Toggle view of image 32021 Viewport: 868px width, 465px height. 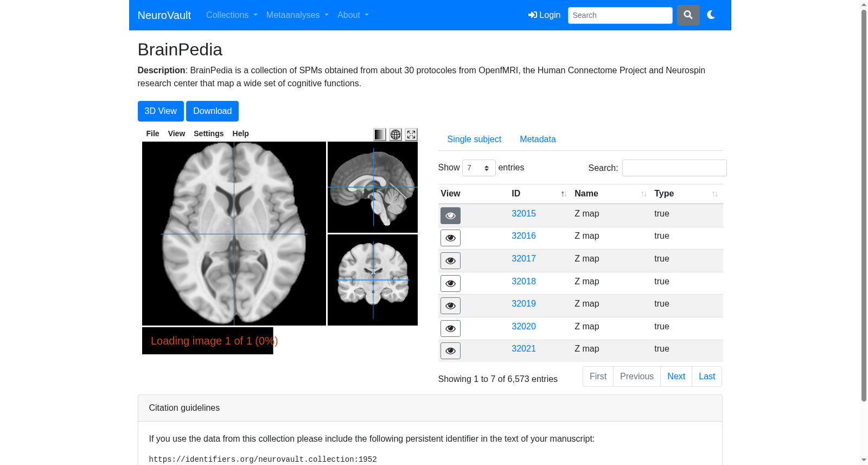[450, 351]
